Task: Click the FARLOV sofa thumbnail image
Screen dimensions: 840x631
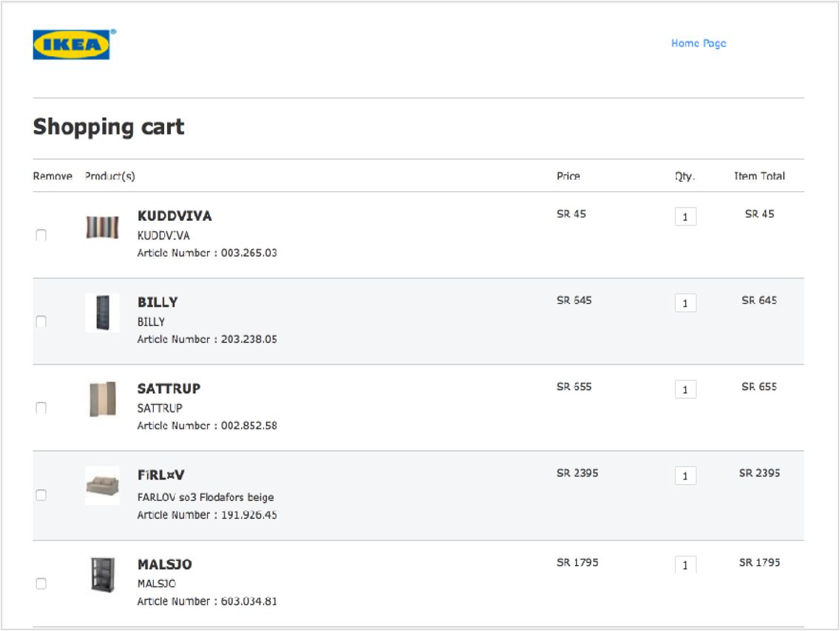Action: (102, 485)
